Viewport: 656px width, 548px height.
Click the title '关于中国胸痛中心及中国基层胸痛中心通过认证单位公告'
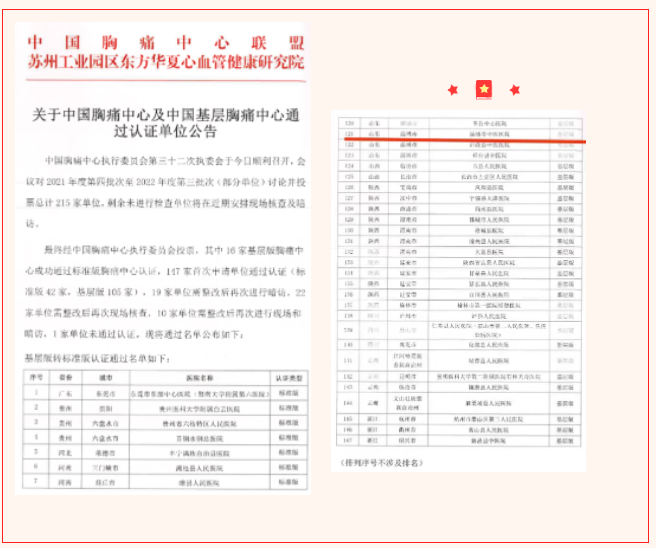(x=166, y=123)
